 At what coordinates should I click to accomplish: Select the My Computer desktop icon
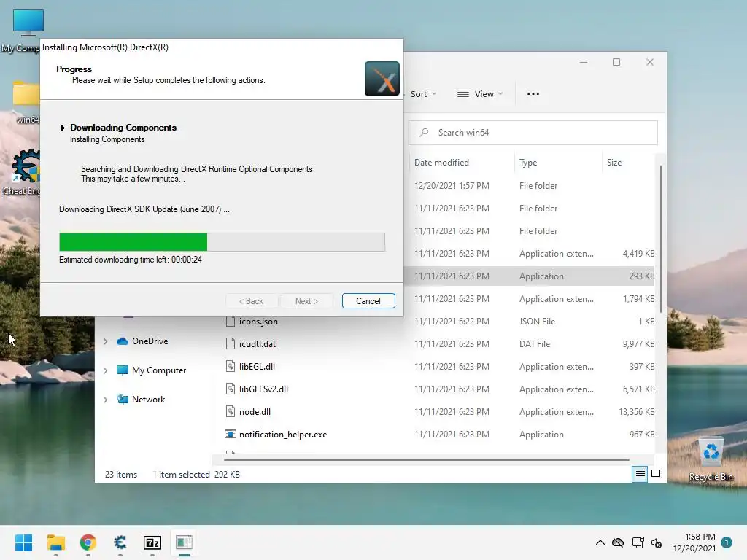21,31
